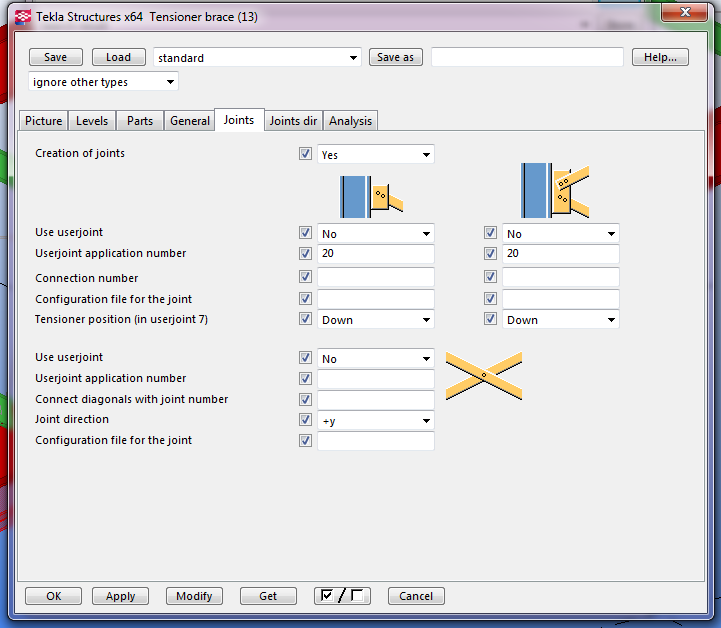
Task: Click the Load button
Action: coord(119,57)
